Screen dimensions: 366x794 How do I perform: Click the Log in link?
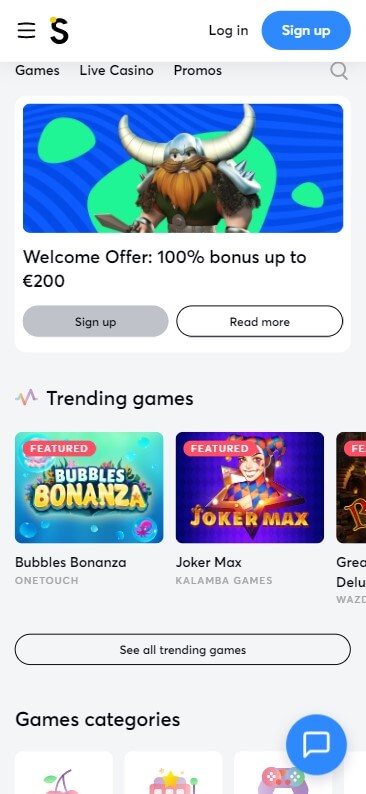228,30
